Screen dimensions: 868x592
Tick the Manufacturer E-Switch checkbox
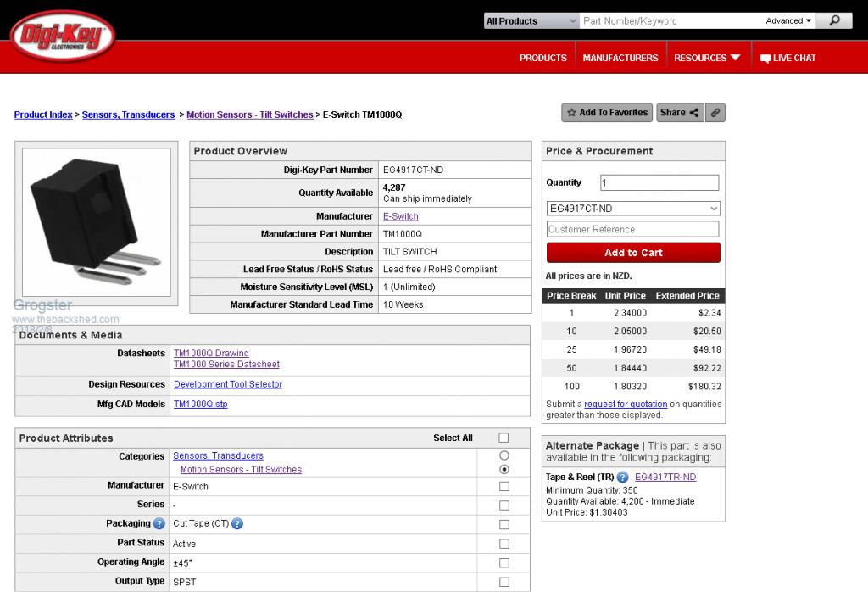504,487
